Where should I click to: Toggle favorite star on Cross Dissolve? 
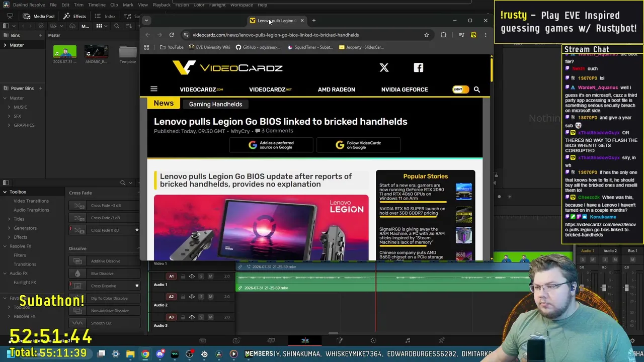[x=136, y=286]
